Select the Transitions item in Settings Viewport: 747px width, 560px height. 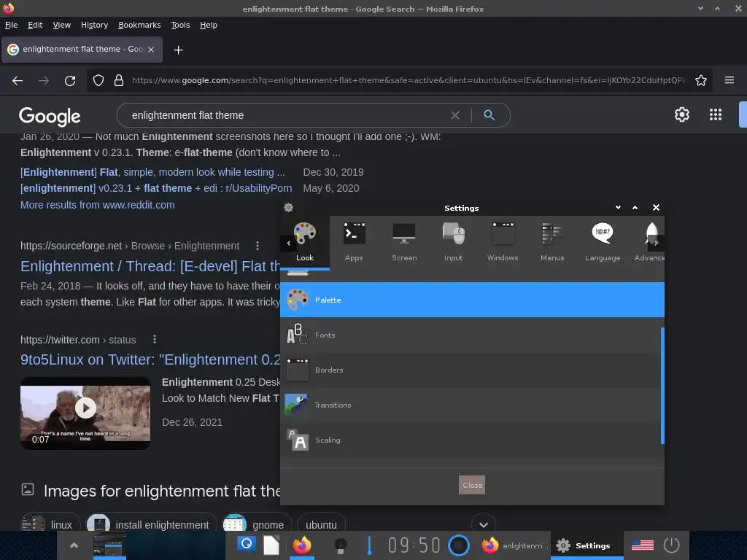(471, 405)
